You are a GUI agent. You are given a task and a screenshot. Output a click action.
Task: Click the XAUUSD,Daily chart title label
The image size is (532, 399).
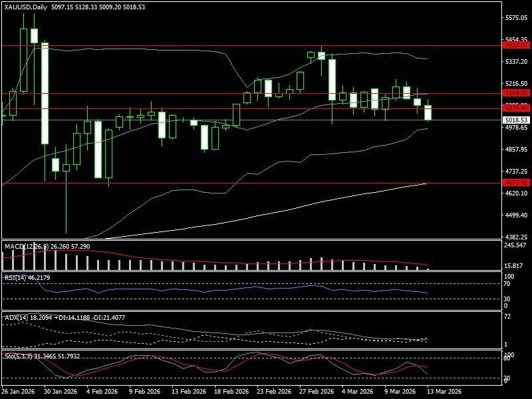click(x=25, y=7)
